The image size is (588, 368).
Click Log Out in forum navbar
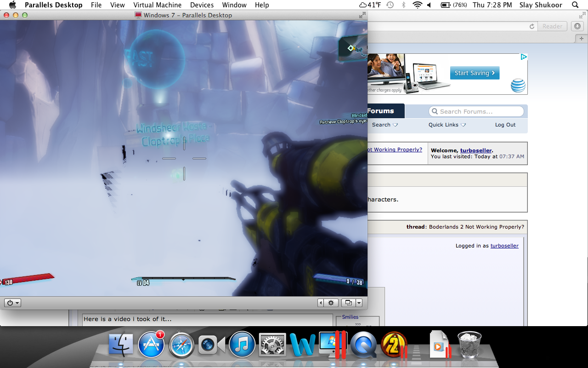[x=505, y=125]
